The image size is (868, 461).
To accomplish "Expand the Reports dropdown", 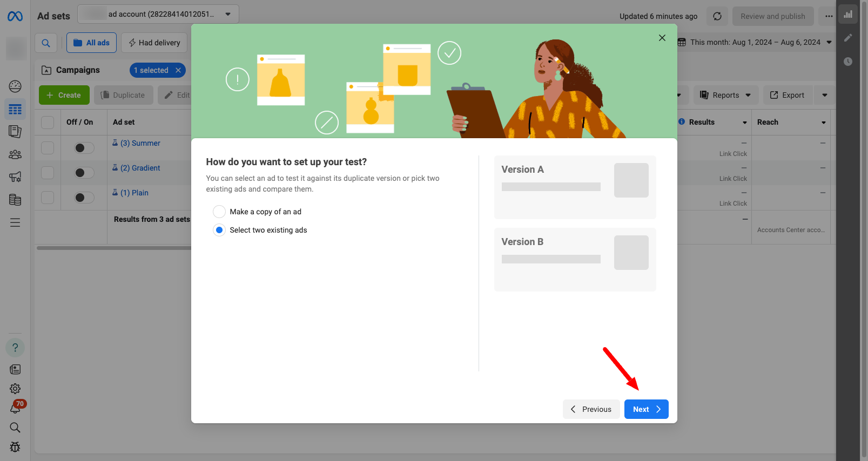I will click(x=726, y=95).
